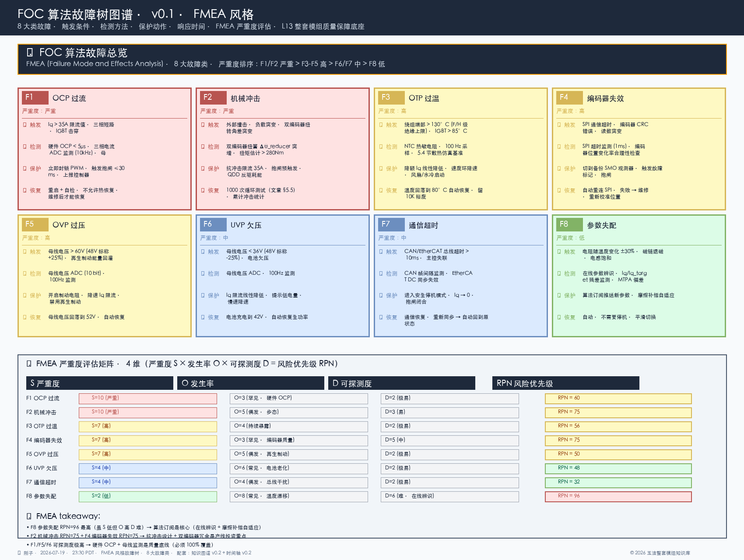Click the F2 badge on the 机械冲击 card
The height and width of the screenshot is (560, 744).
213,98
